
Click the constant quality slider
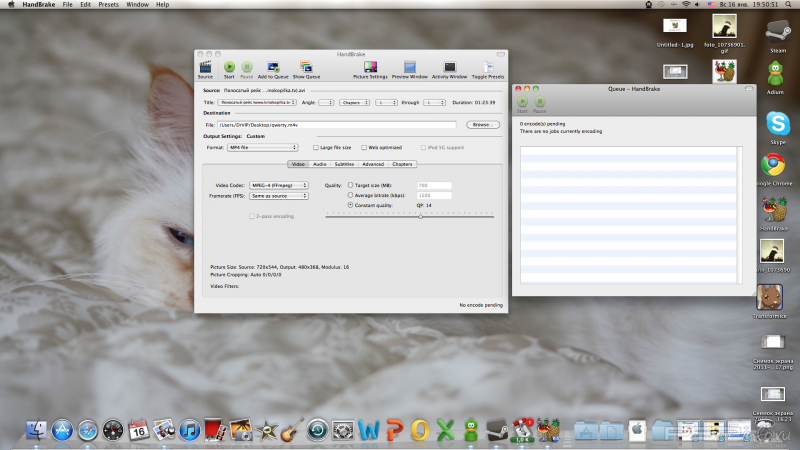(x=420, y=216)
